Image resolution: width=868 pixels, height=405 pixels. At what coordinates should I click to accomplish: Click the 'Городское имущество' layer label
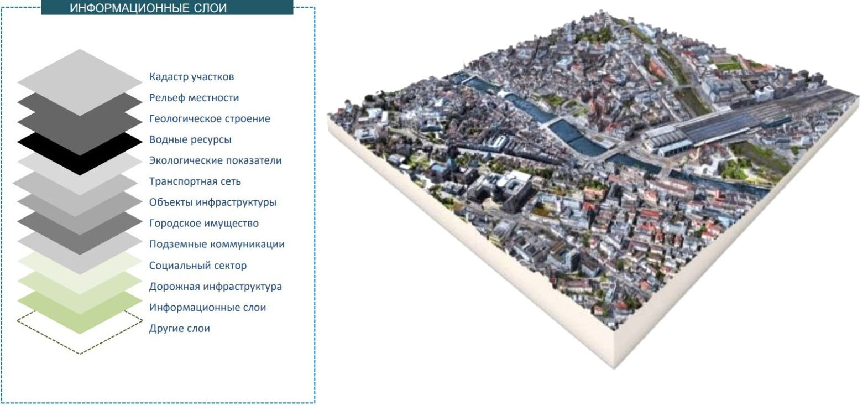click(x=203, y=224)
